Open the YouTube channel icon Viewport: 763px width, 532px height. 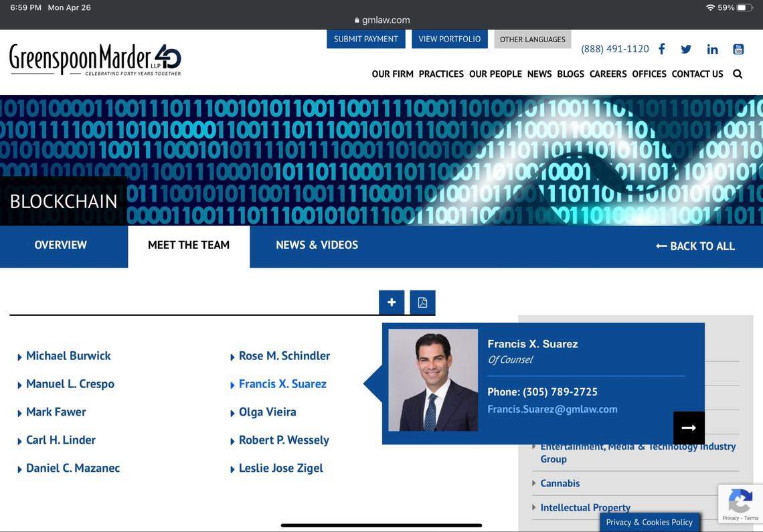[738, 49]
